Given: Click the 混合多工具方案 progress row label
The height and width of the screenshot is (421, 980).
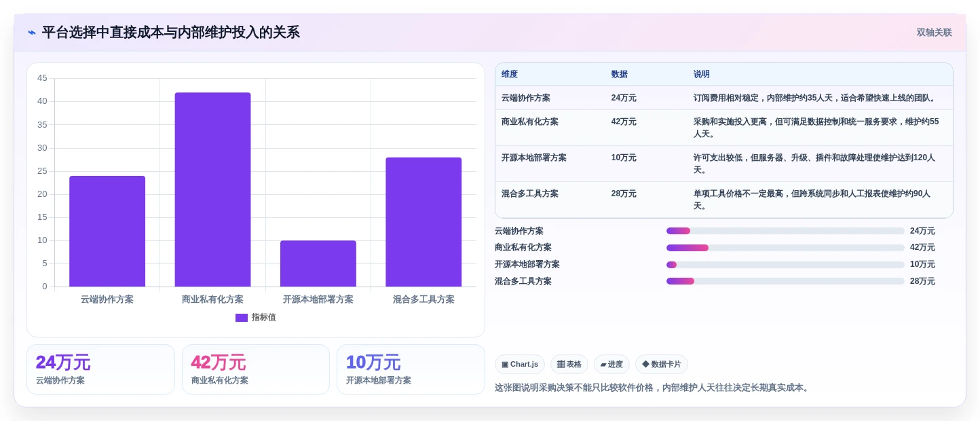Looking at the screenshot, I should (523, 281).
